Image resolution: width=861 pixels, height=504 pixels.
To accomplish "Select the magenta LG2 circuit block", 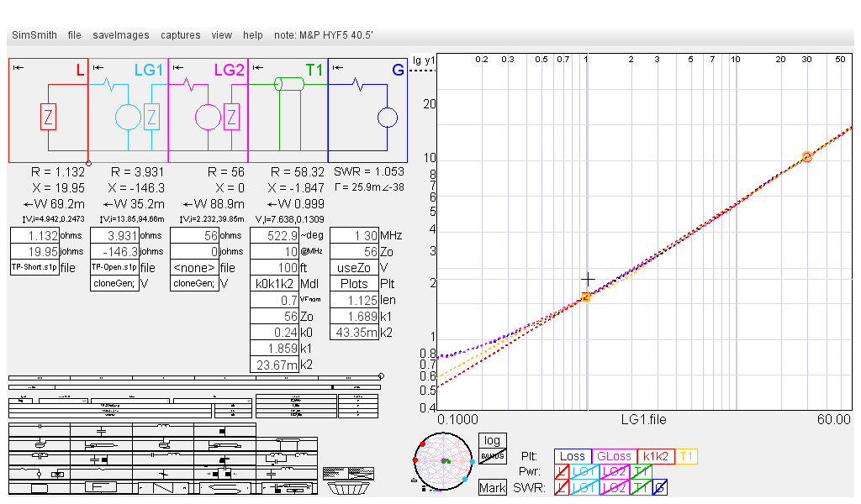I will coord(209,110).
